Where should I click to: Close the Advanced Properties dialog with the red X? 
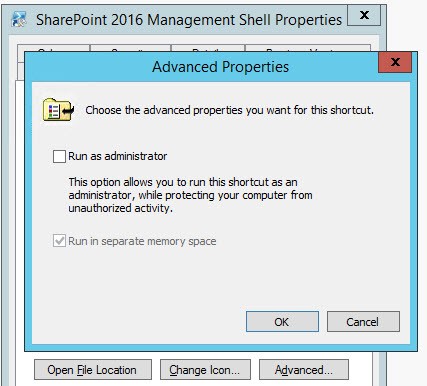[395, 62]
